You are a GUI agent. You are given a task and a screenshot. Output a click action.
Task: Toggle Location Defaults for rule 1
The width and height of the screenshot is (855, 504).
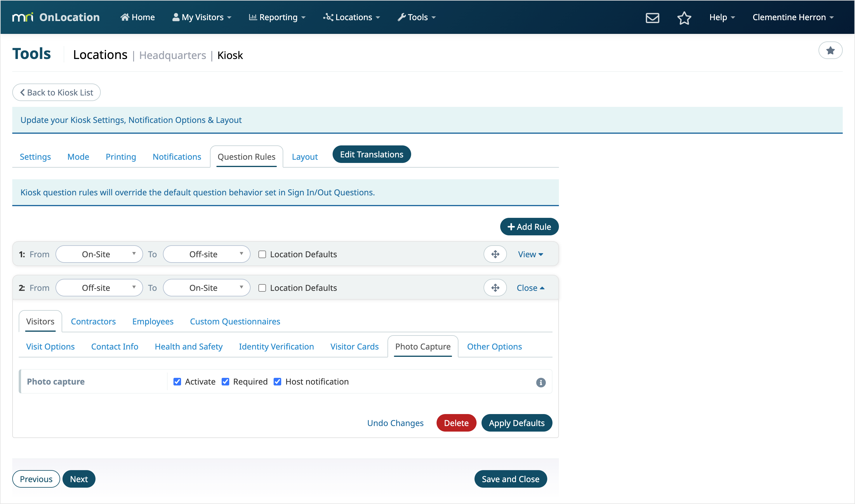(262, 254)
